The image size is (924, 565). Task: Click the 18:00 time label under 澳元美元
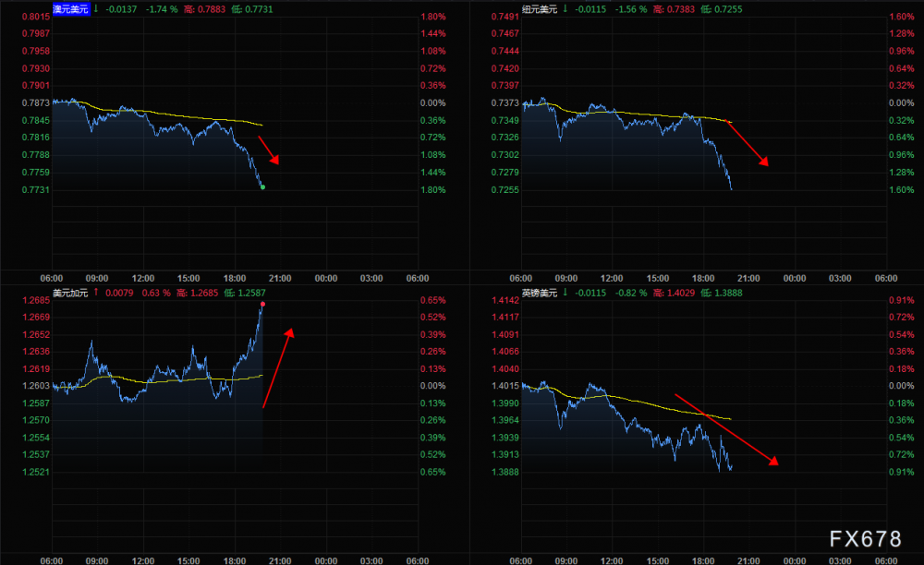235,279
